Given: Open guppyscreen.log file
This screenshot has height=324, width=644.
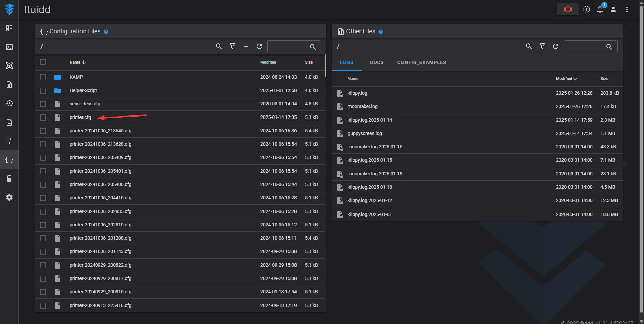Looking at the screenshot, I should click(365, 133).
